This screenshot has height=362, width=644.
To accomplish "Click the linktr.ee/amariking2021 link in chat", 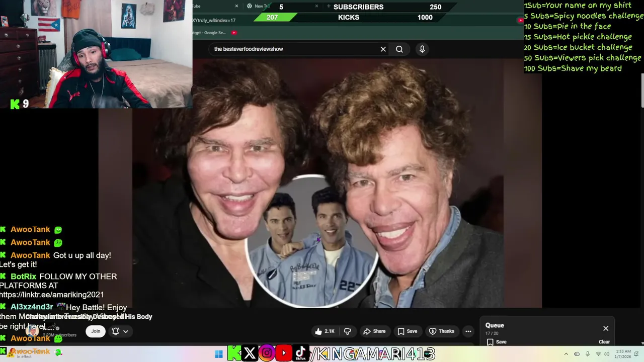I will 52,295.
